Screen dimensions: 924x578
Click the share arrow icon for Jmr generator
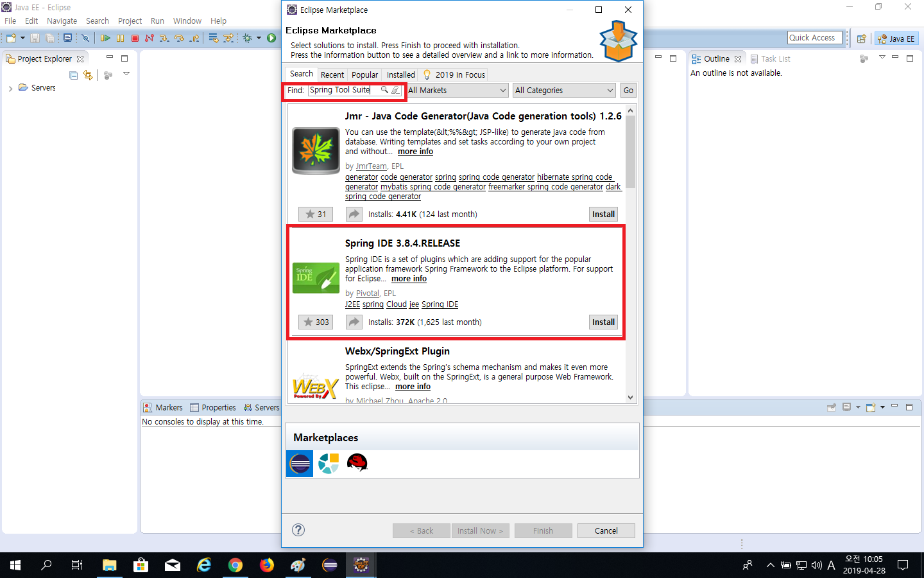click(x=354, y=214)
